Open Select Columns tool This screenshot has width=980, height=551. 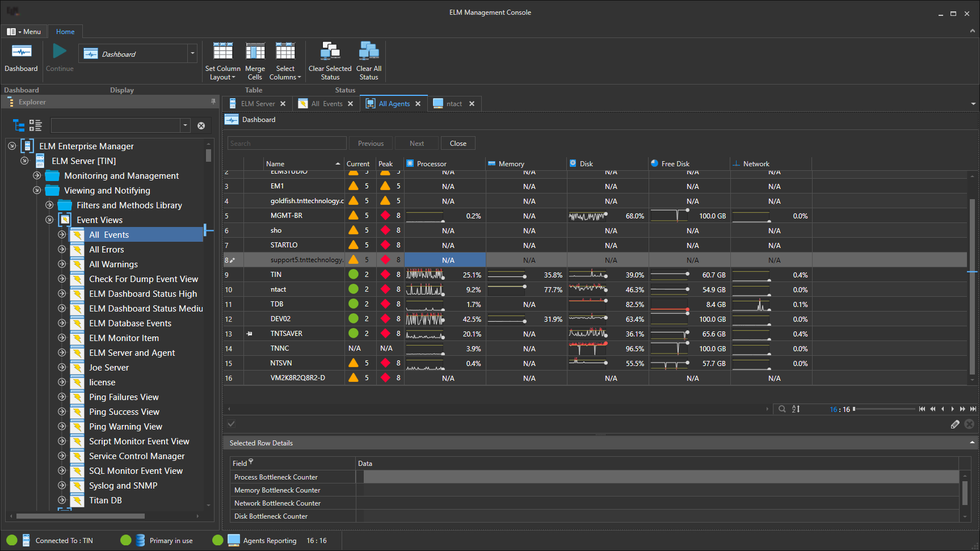click(x=285, y=61)
